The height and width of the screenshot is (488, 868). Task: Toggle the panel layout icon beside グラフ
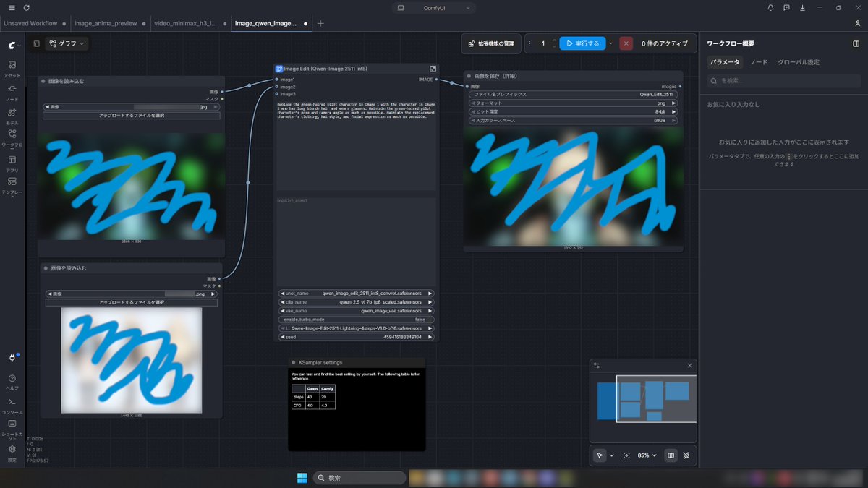click(x=36, y=43)
